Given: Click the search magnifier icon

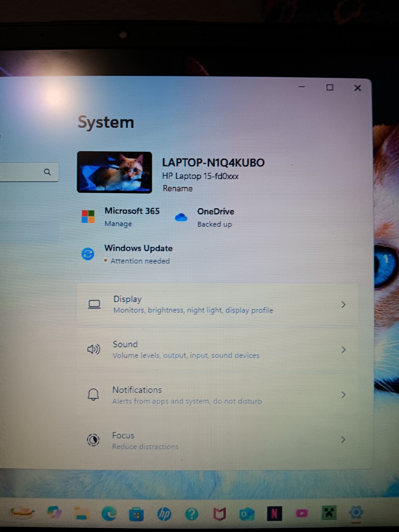Looking at the screenshot, I should [x=48, y=172].
